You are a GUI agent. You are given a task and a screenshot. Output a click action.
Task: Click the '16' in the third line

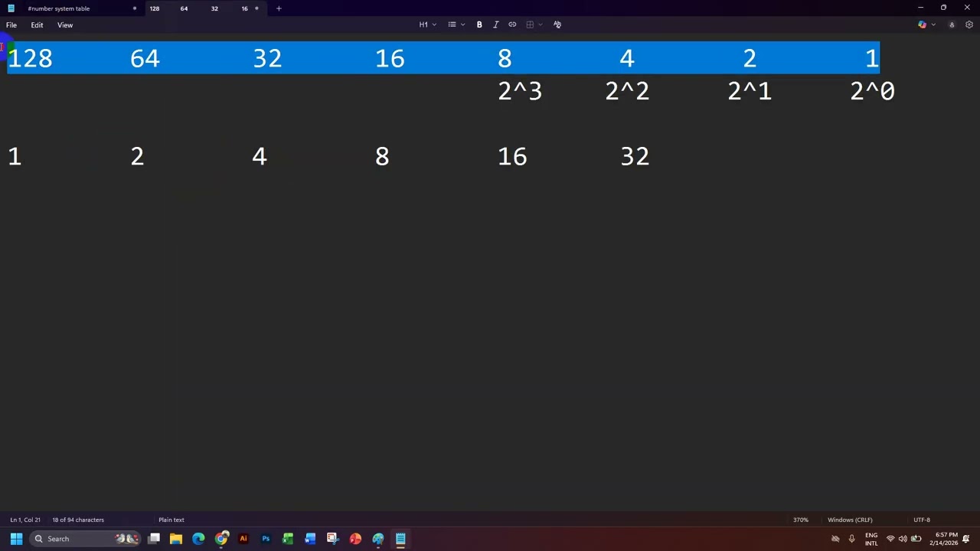(512, 157)
